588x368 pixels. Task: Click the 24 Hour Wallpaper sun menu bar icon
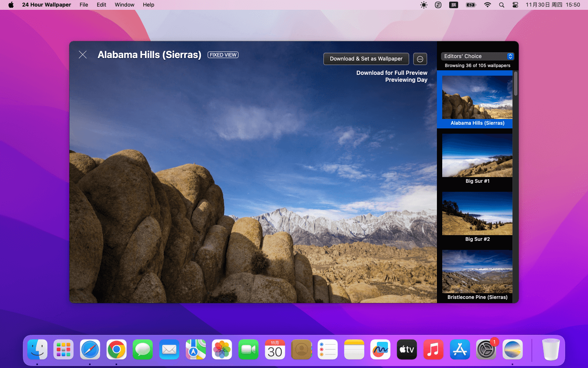coord(424,5)
